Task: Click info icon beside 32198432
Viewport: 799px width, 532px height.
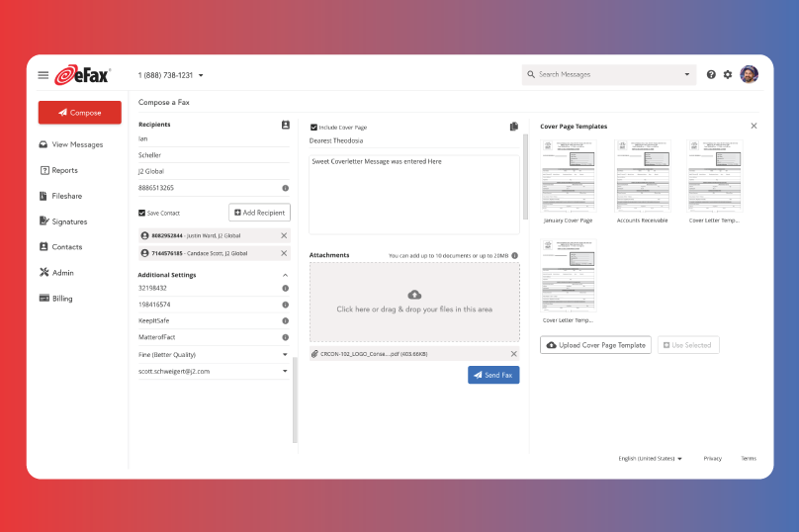Action: pos(286,288)
